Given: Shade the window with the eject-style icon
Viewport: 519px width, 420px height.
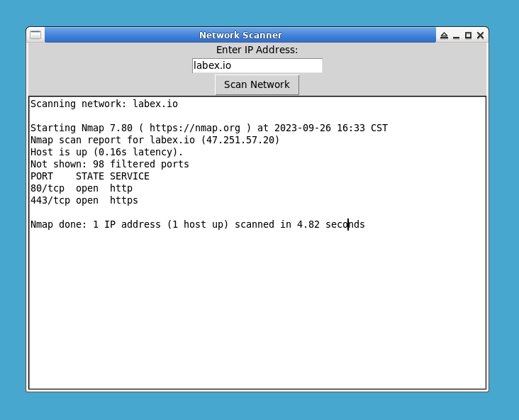Looking at the screenshot, I should click(x=444, y=35).
